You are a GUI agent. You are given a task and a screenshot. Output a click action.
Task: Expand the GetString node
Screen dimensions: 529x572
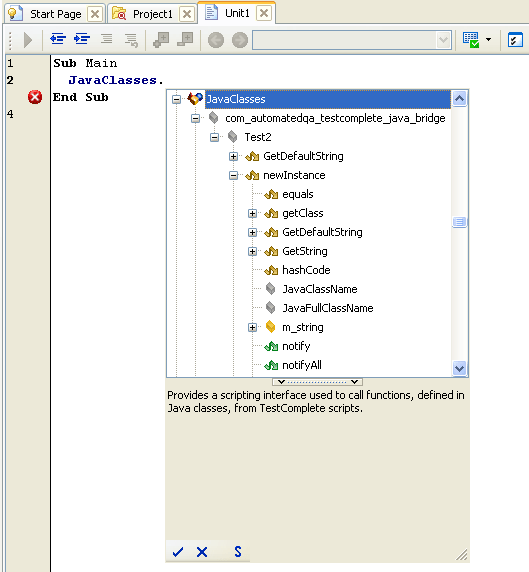click(252, 251)
